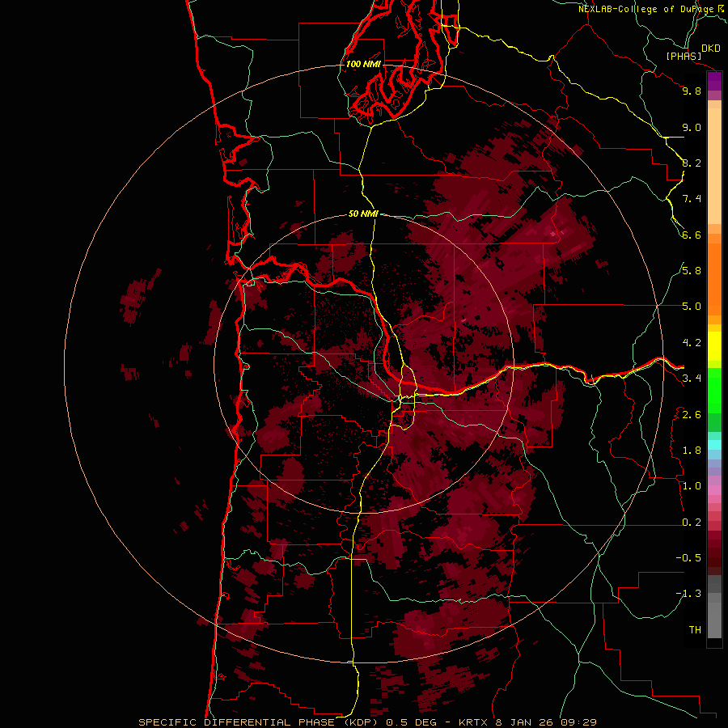Pick the purple segment of the color bar
This screenshot has width=728, height=728.
click(x=714, y=82)
